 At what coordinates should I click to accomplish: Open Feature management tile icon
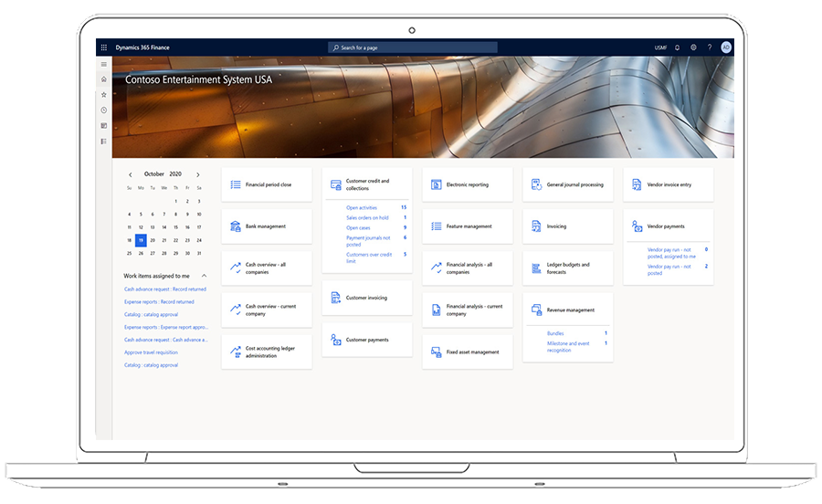click(437, 226)
